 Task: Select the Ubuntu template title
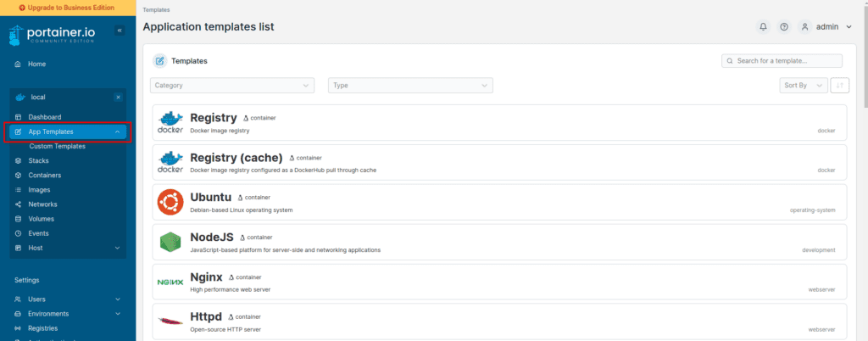210,198
